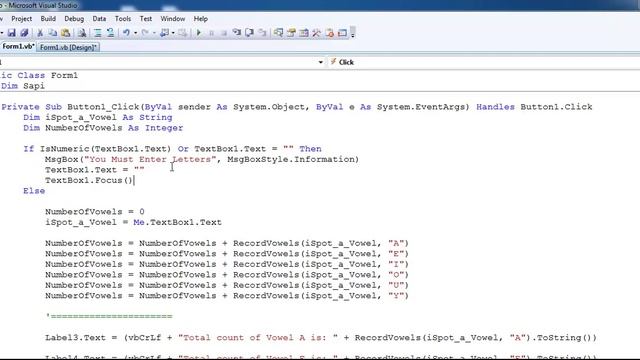Click the Save All icon
This screenshot has width=640, height=360.
click(x=24, y=33)
